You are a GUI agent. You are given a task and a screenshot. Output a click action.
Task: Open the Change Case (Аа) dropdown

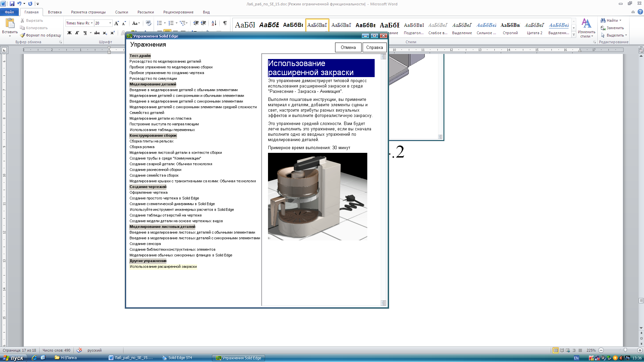(x=136, y=23)
